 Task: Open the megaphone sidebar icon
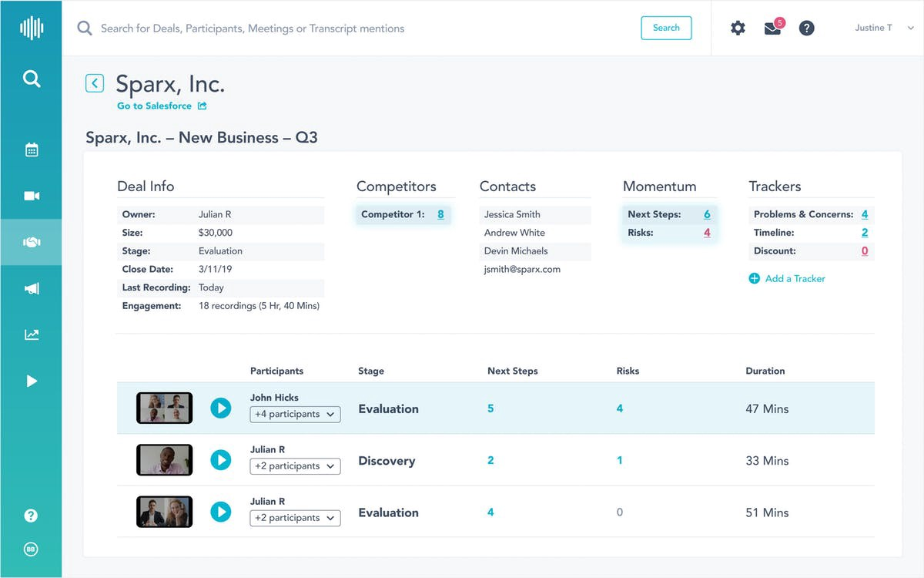[32, 288]
